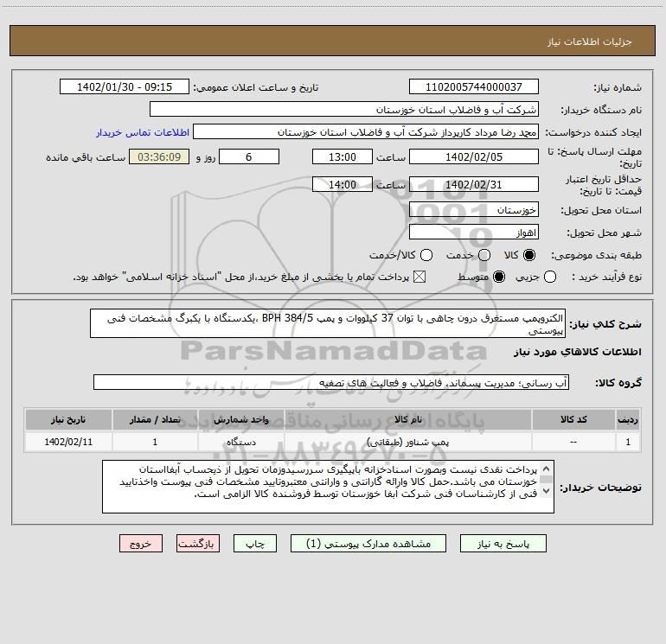Select the خدمت radio button
The width and height of the screenshot is (666, 644).
click(x=483, y=255)
